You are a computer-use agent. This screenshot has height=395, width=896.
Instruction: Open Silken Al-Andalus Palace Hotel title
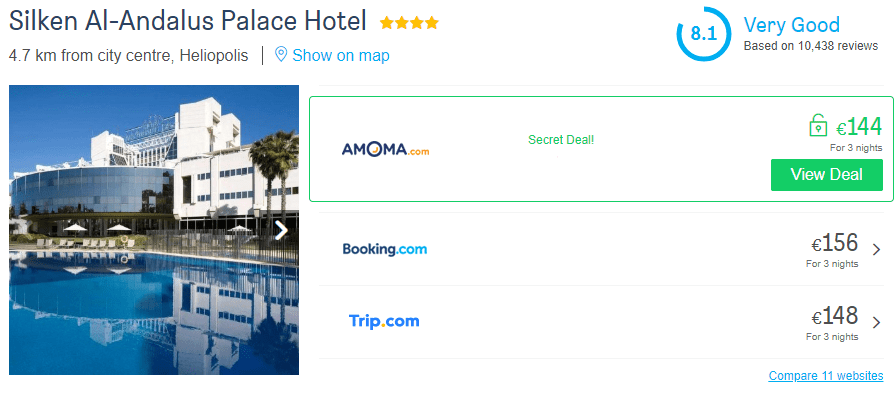(x=187, y=22)
